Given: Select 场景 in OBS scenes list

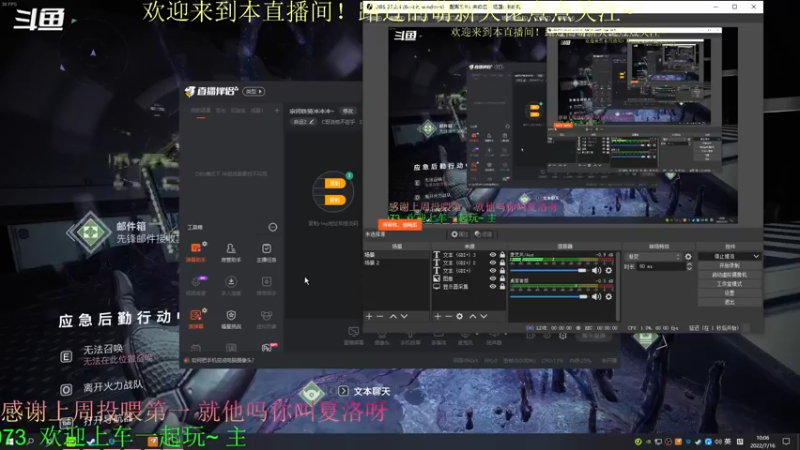Looking at the screenshot, I should pyautogui.click(x=396, y=255).
